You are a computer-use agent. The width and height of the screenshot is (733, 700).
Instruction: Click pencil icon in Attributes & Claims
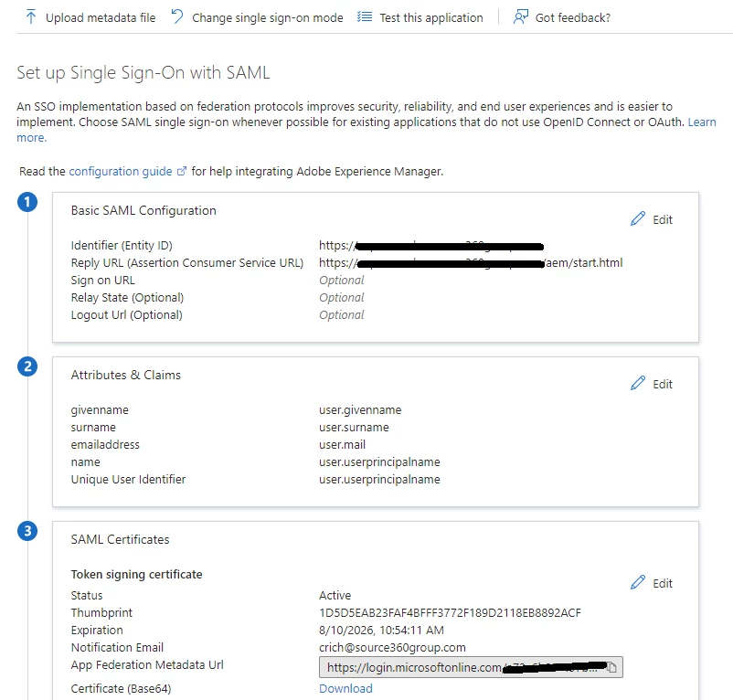[638, 383]
